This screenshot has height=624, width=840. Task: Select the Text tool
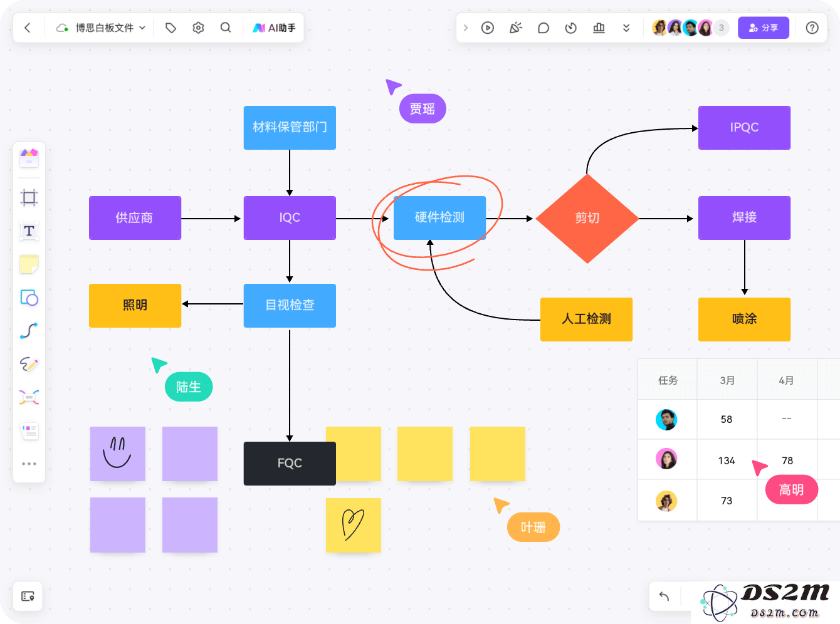[x=29, y=231]
